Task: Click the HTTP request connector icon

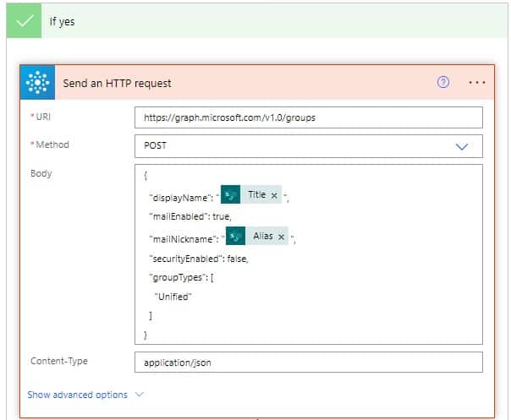Action: click(37, 82)
